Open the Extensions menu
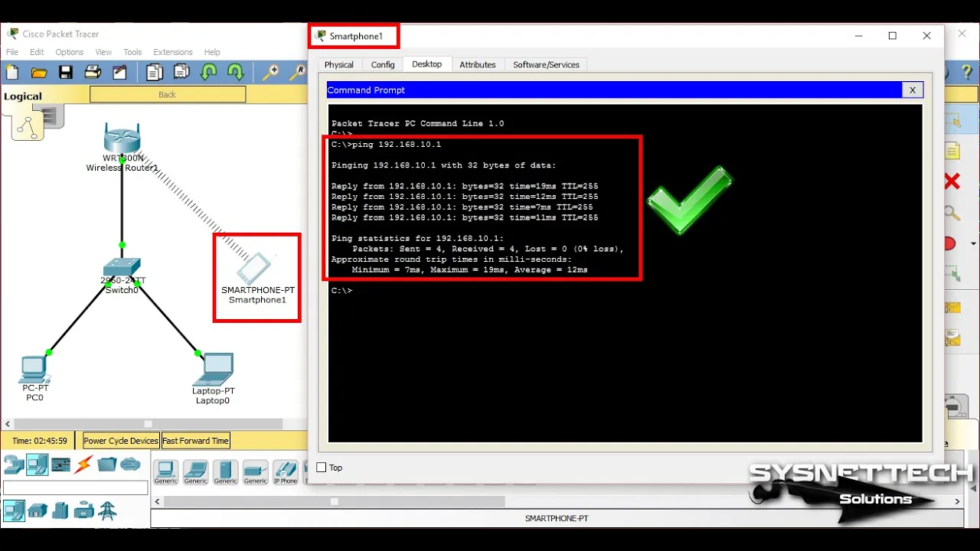 point(173,52)
